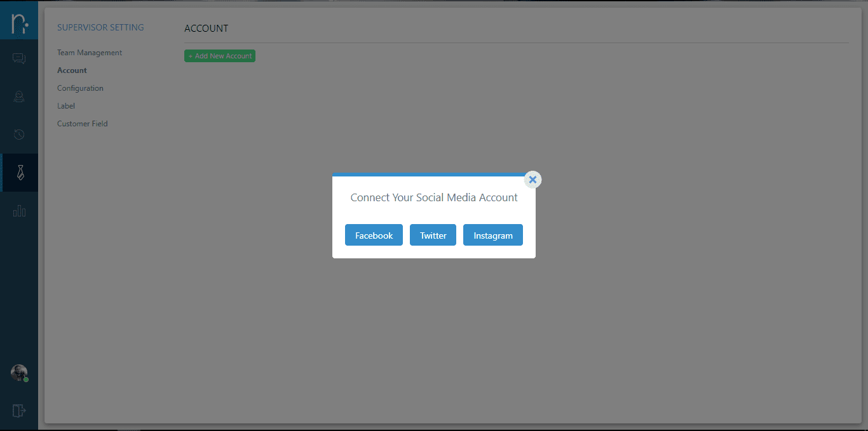This screenshot has height=431, width=868.
Task: Click the user profile avatar
Action: tap(20, 373)
